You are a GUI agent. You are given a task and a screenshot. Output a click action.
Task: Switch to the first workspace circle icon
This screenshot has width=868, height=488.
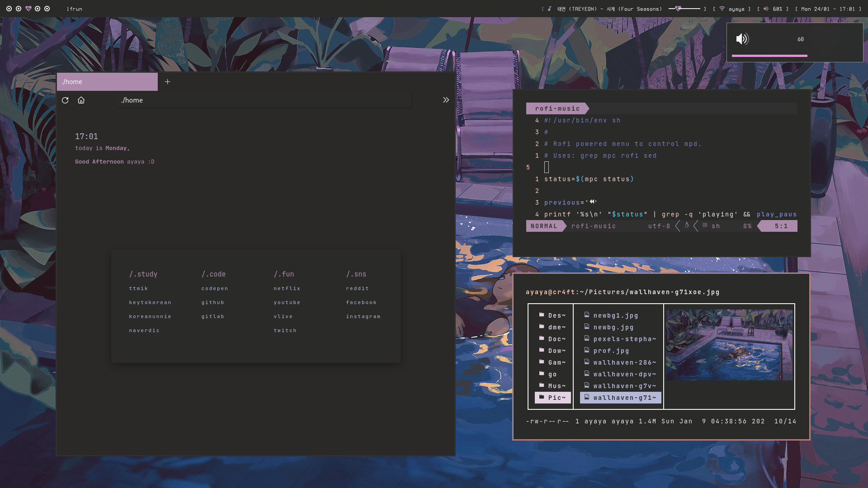click(x=9, y=9)
